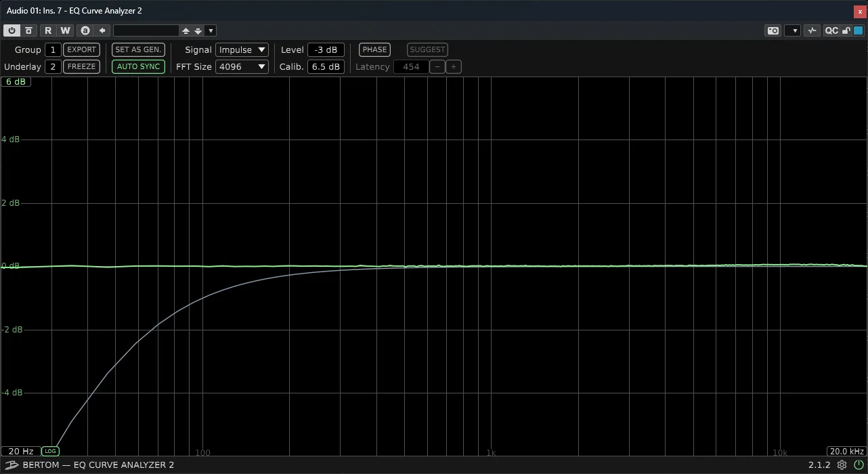Open settings gear in bottom bar
The height and width of the screenshot is (474, 868).
point(842,465)
